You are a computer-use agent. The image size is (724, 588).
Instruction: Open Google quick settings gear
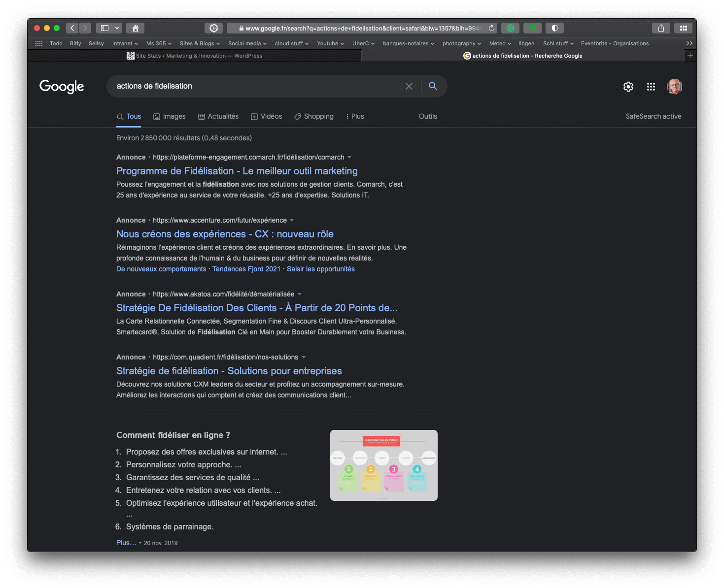tap(628, 87)
